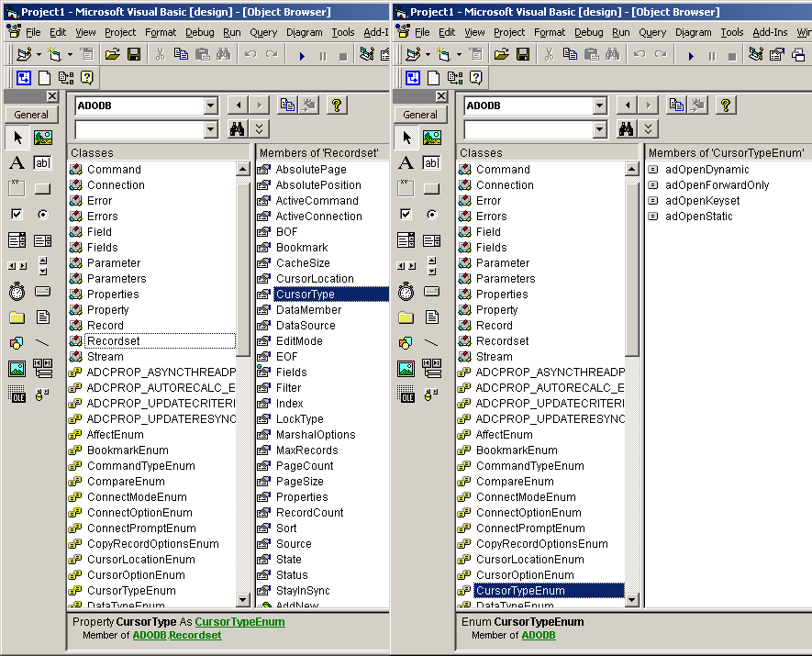The height and width of the screenshot is (656, 812).
Task: Follow the Recordset link in left details pane
Action: tap(195, 635)
